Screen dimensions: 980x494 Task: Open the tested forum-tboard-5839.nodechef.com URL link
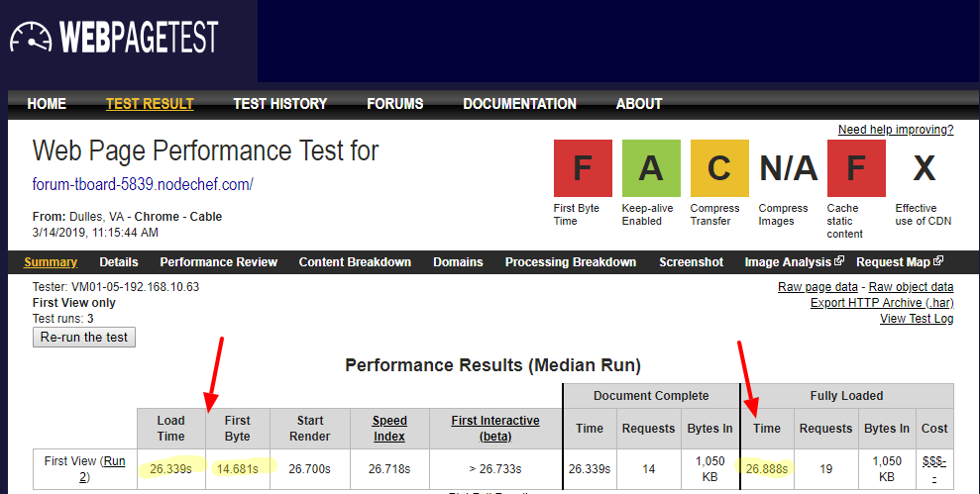[143, 185]
